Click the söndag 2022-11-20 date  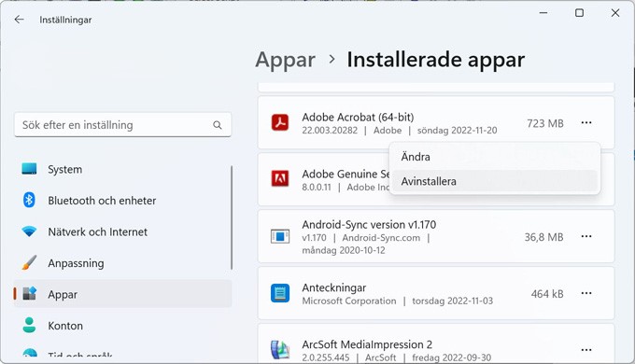click(458, 131)
